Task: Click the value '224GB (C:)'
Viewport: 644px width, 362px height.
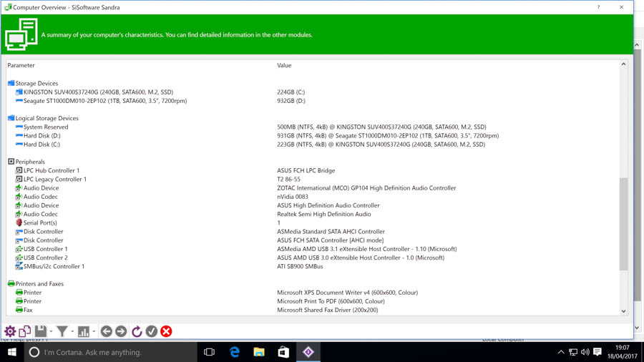Action: 291,92
